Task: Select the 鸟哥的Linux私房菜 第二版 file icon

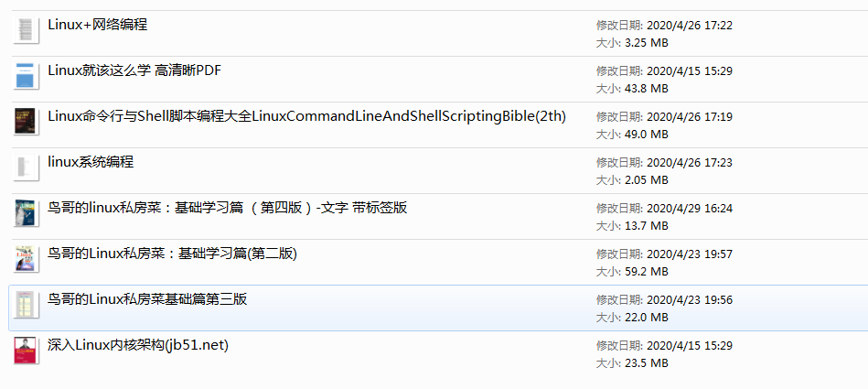Action: coord(26,259)
